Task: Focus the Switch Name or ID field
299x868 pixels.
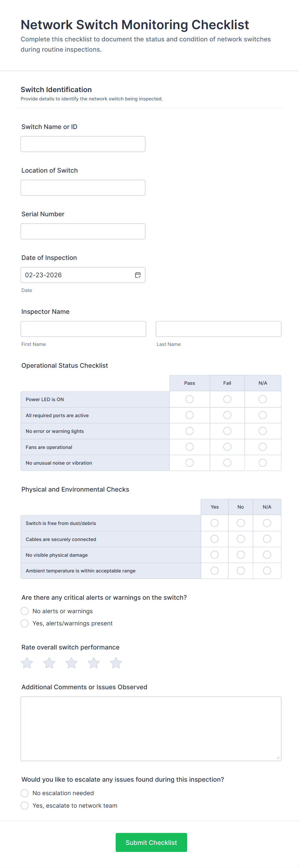Action: 83,144
